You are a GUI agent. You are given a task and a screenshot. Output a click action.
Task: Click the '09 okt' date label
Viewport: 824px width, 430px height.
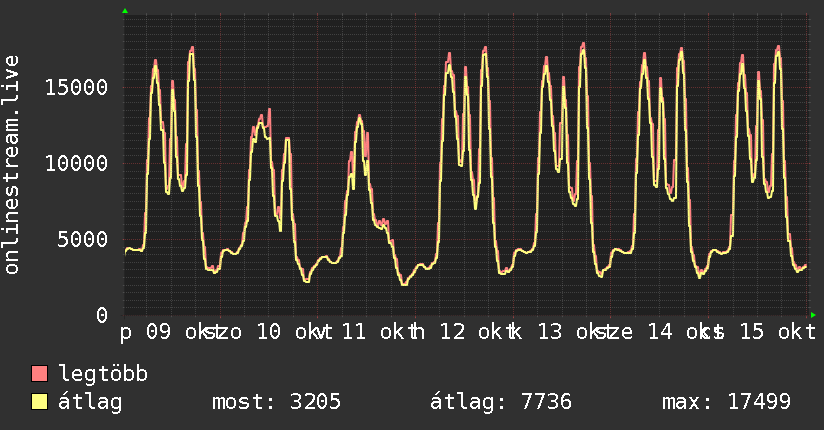pos(178,332)
